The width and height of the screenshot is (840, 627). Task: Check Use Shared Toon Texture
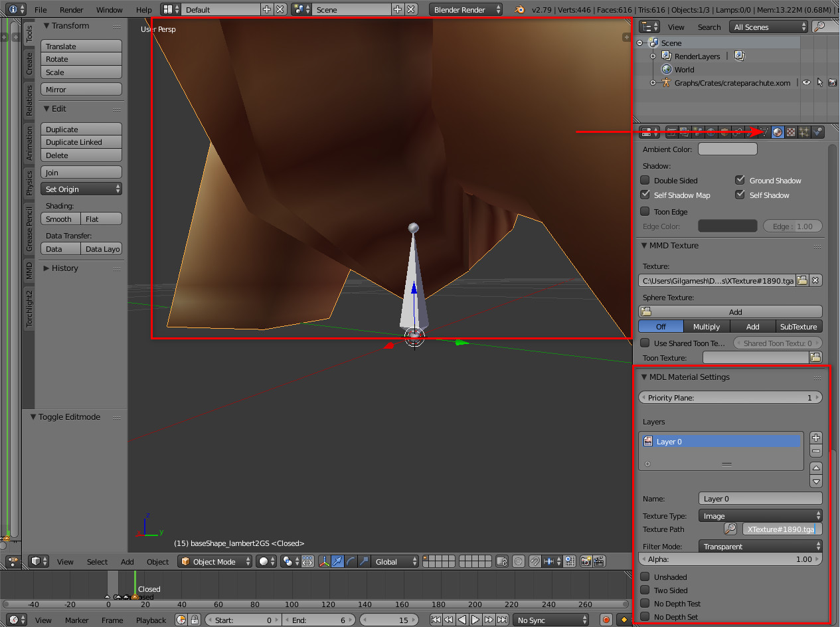[x=645, y=343]
